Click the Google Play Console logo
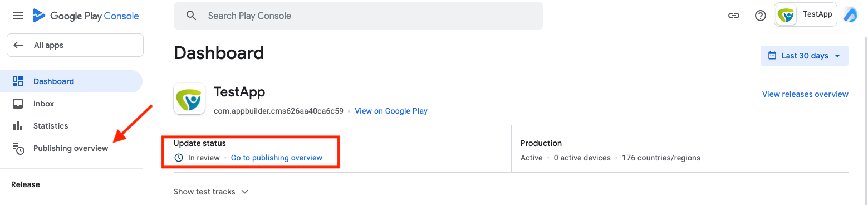 (x=85, y=16)
